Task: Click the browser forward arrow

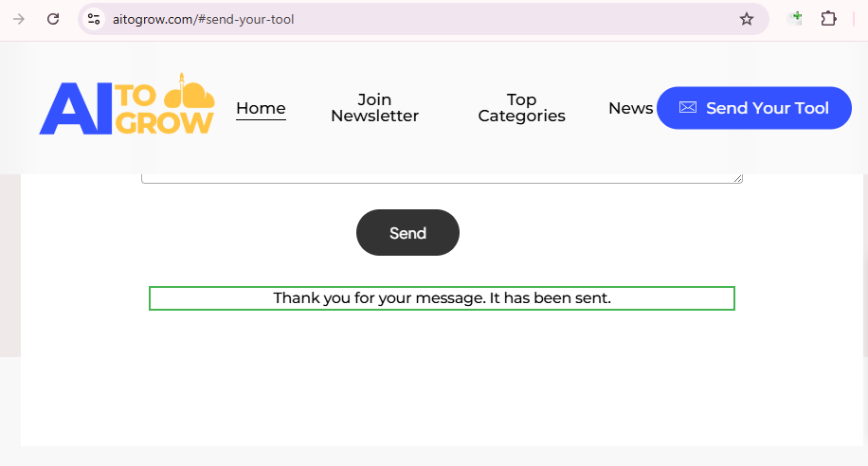Action: pos(19,19)
